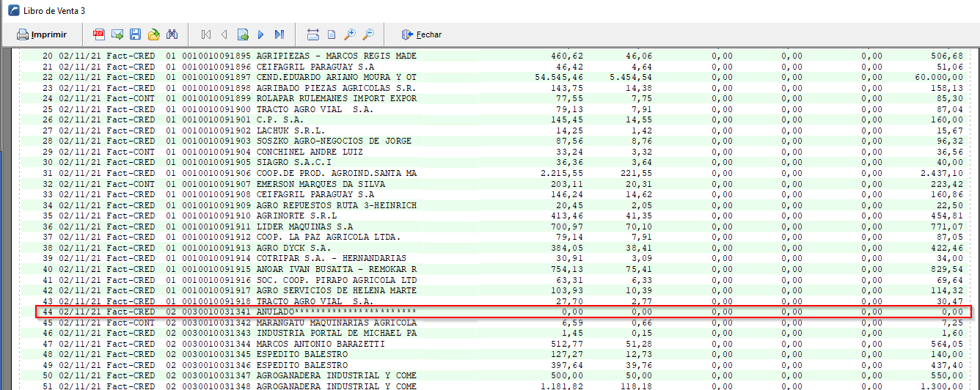Select invoice number 0010010091897

(x=216, y=77)
